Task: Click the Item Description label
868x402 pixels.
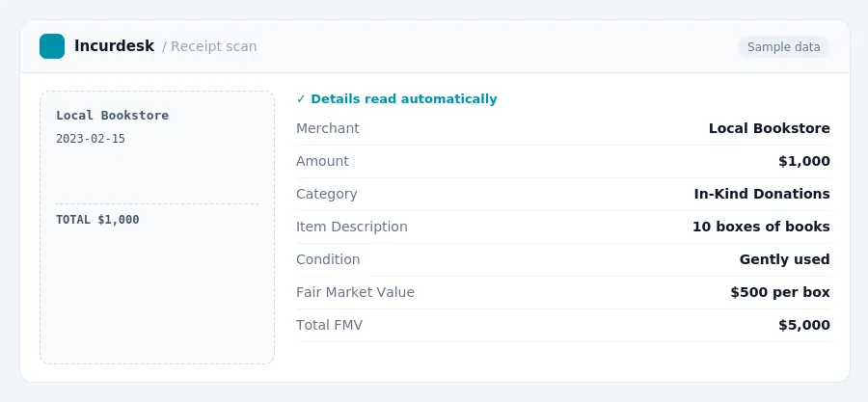Action: 351,227
